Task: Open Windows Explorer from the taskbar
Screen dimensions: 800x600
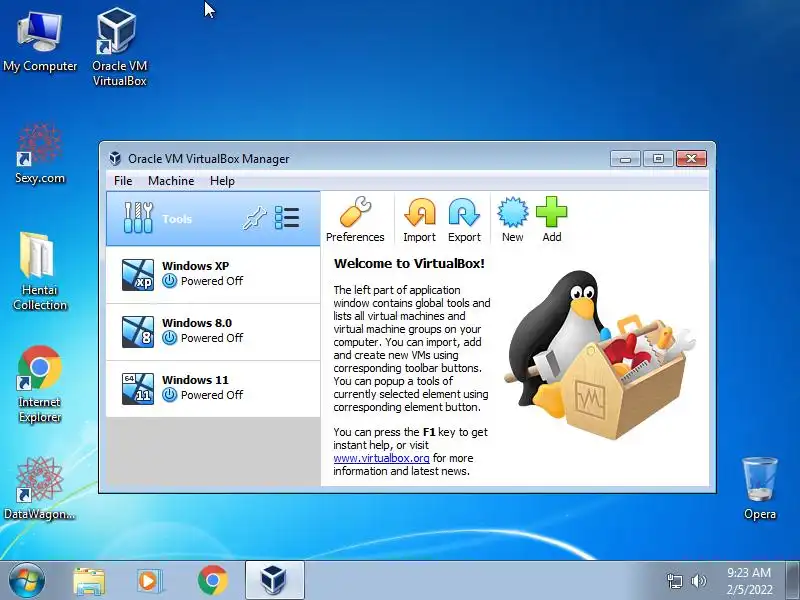Action: (x=89, y=581)
